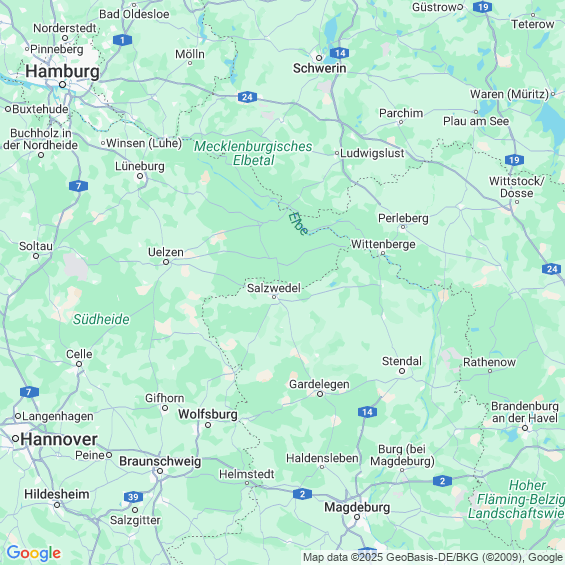Screen dimensions: 565x565
Task: Click the A14 highway shield beside Schwerin
Action: 339,53
